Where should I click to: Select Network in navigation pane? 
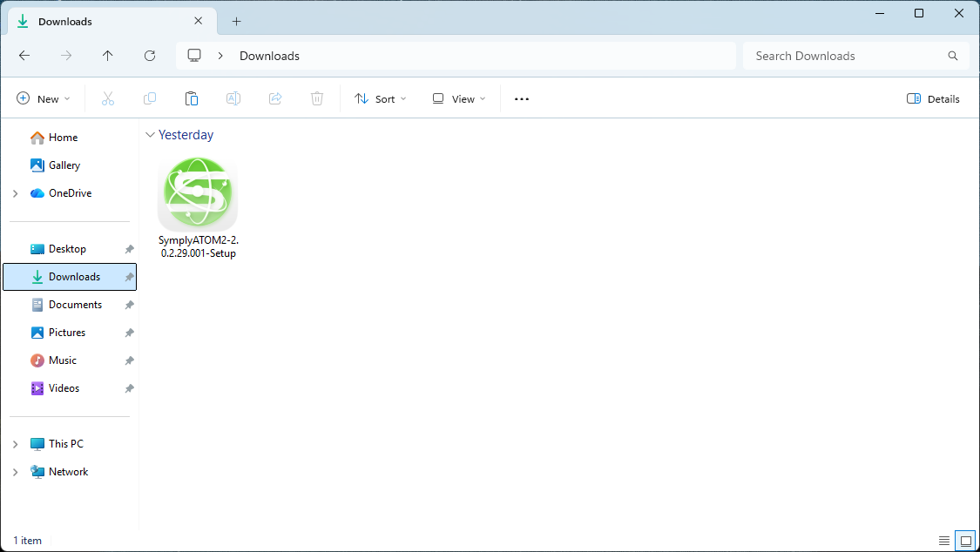[68, 471]
